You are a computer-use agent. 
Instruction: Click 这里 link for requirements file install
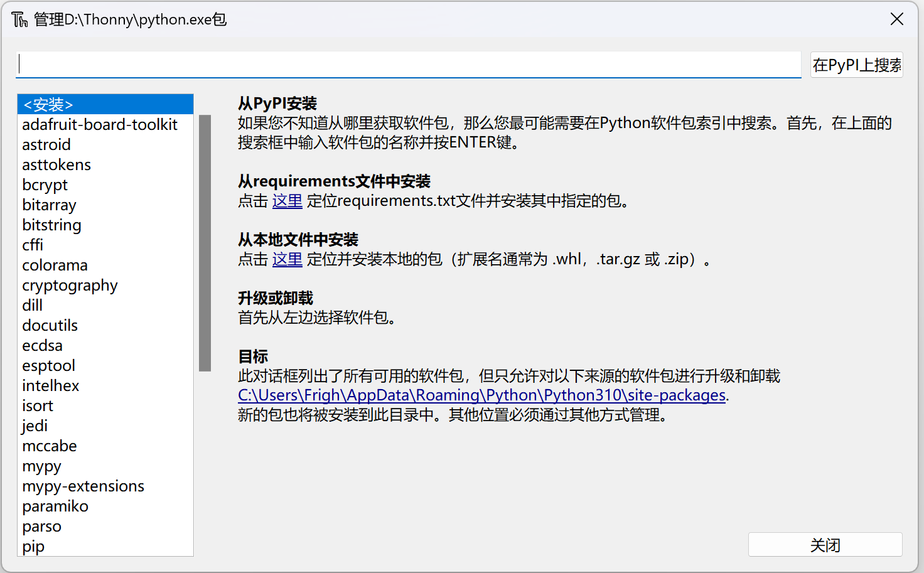[287, 201]
